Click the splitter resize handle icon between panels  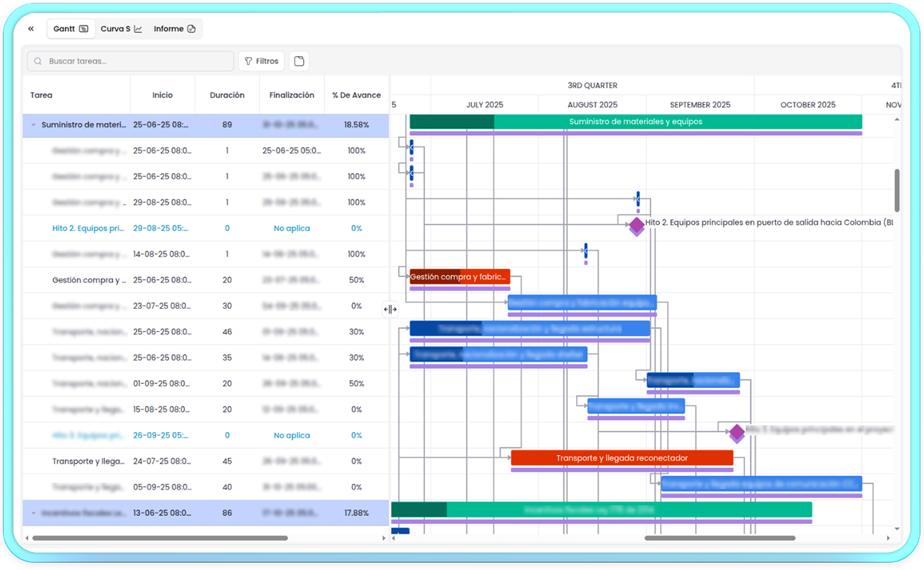coord(390,310)
